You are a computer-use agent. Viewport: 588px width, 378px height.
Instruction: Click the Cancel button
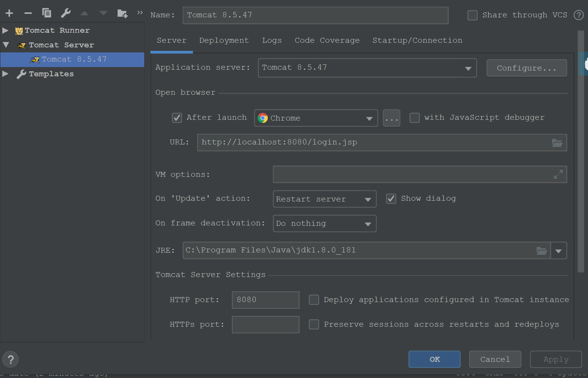point(495,360)
